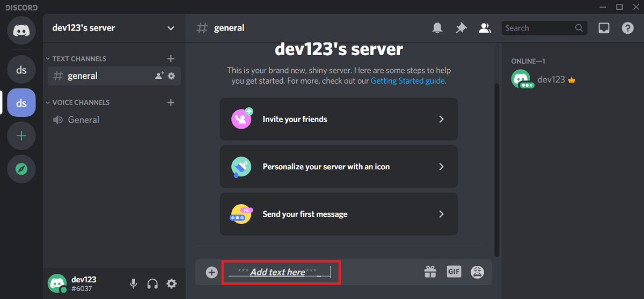
Task: Toggle member list visibility
Action: click(x=485, y=28)
